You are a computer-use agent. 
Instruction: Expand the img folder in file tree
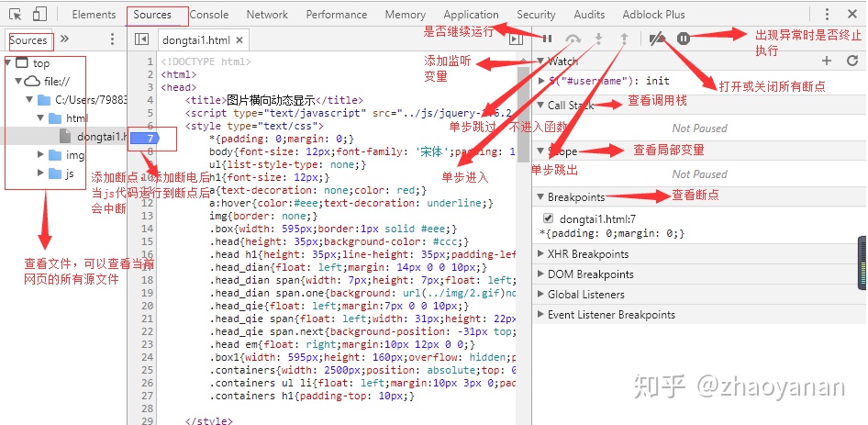pos(41,155)
